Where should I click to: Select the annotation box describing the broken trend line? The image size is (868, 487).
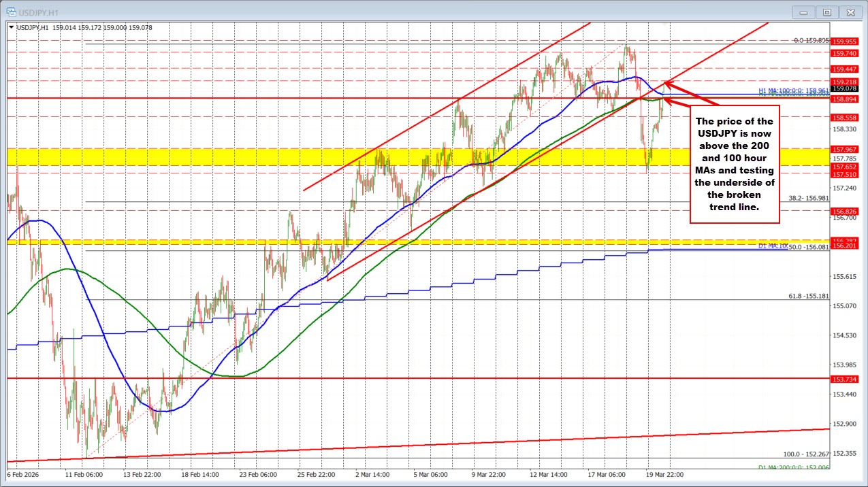click(x=735, y=165)
